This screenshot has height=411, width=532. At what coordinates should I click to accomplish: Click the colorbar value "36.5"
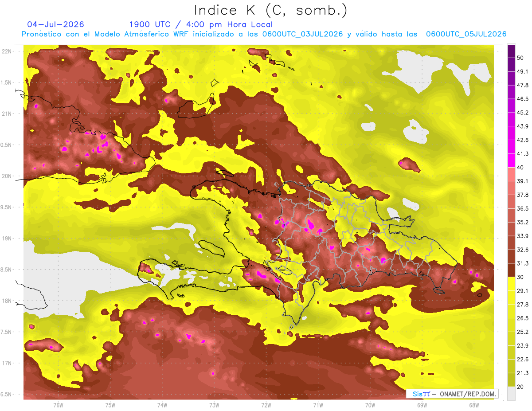click(523, 208)
